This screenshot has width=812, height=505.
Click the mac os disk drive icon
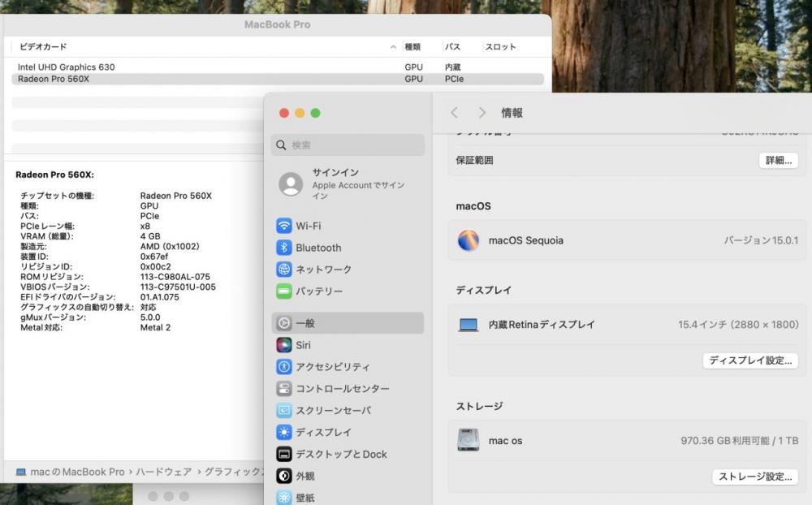click(x=469, y=440)
